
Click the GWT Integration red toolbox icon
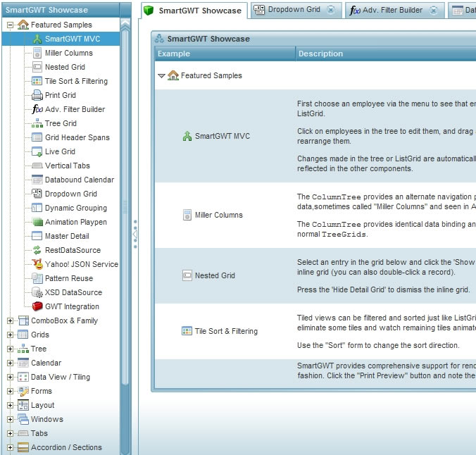point(37,306)
